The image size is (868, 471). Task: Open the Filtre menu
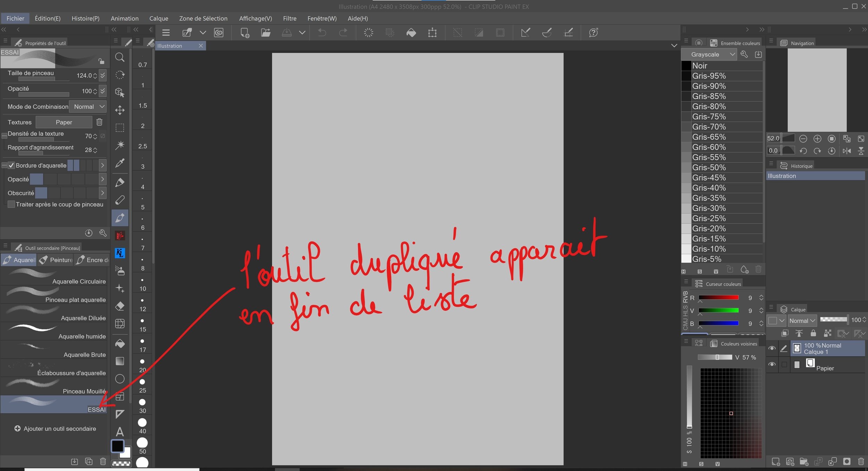click(290, 18)
